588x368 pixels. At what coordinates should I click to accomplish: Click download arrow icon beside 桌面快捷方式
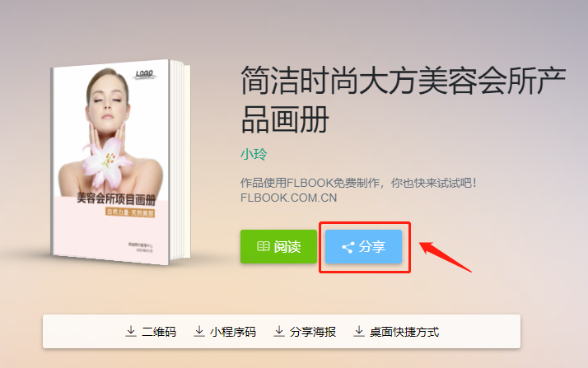359,331
